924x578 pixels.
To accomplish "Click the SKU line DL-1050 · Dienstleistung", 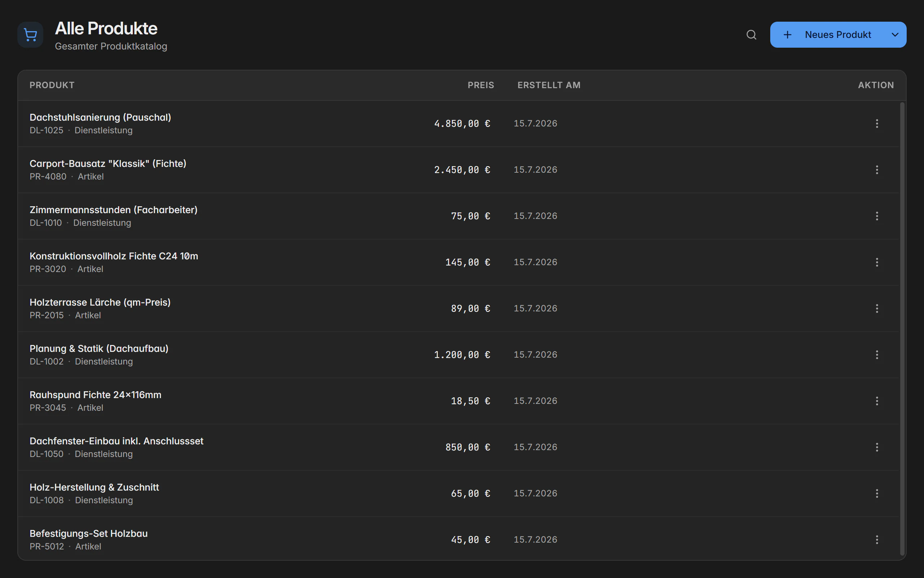I will 81,454.
